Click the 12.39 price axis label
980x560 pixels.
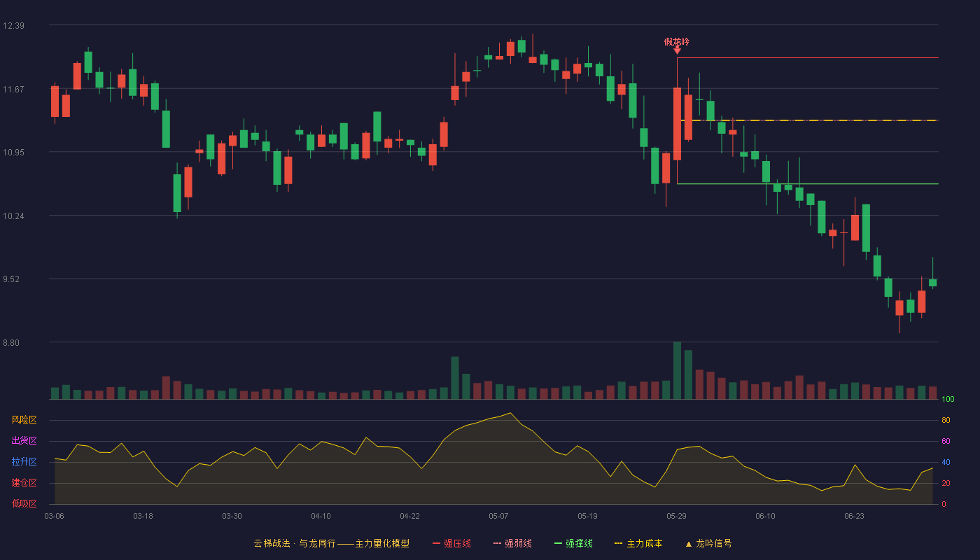(13, 26)
